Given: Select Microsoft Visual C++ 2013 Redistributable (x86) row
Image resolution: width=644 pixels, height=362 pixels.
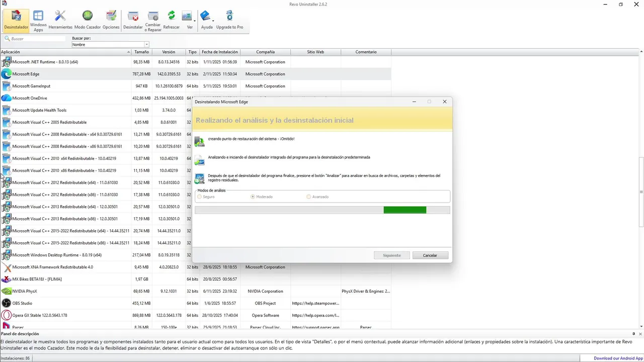Looking at the screenshot, I should click(195, 219).
